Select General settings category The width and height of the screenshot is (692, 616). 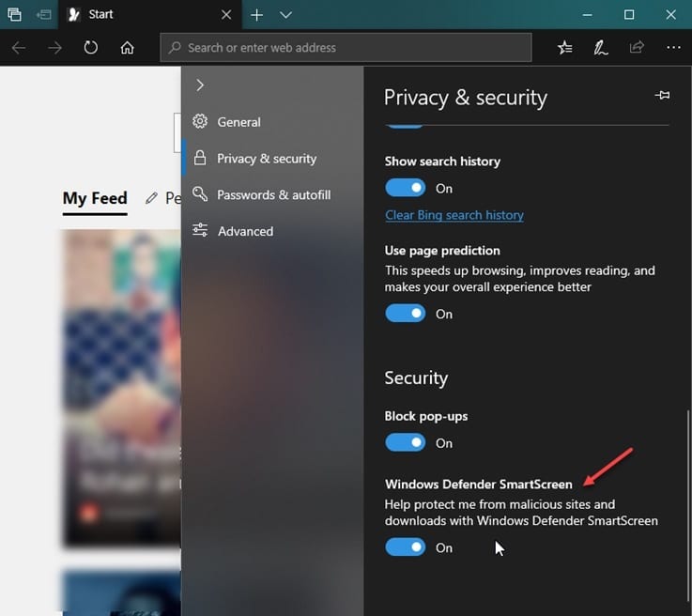coord(272,122)
